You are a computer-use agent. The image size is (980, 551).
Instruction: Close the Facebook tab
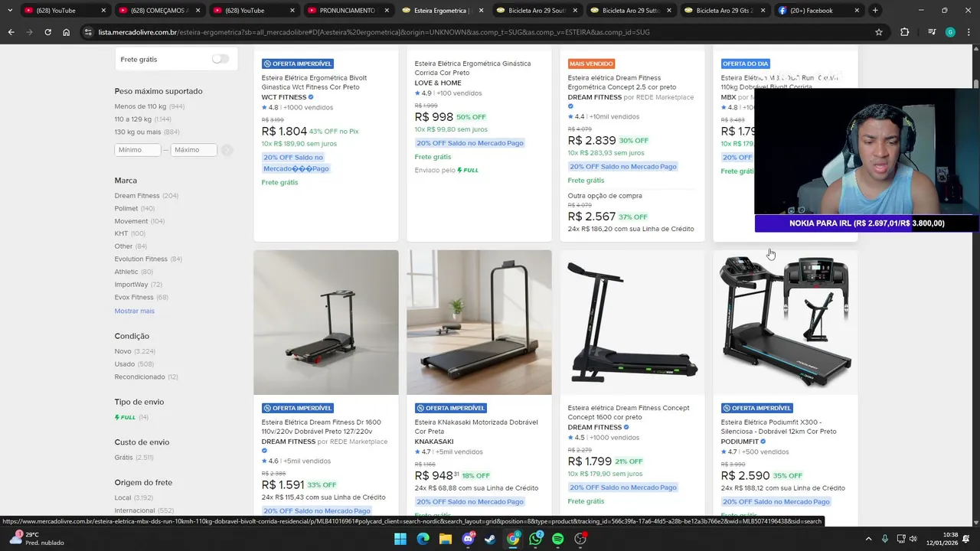click(x=857, y=11)
